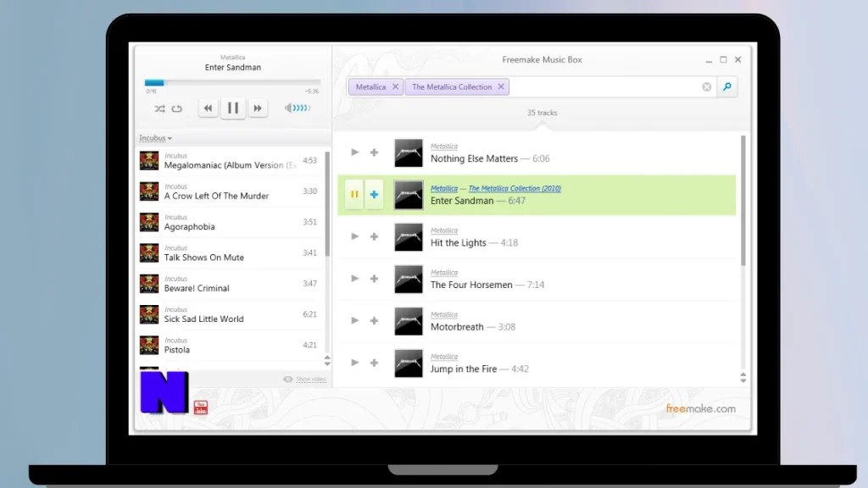The image size is (868, 488).
Task: Select Talk Shows On Mute
Action: [x=230, y=252]
